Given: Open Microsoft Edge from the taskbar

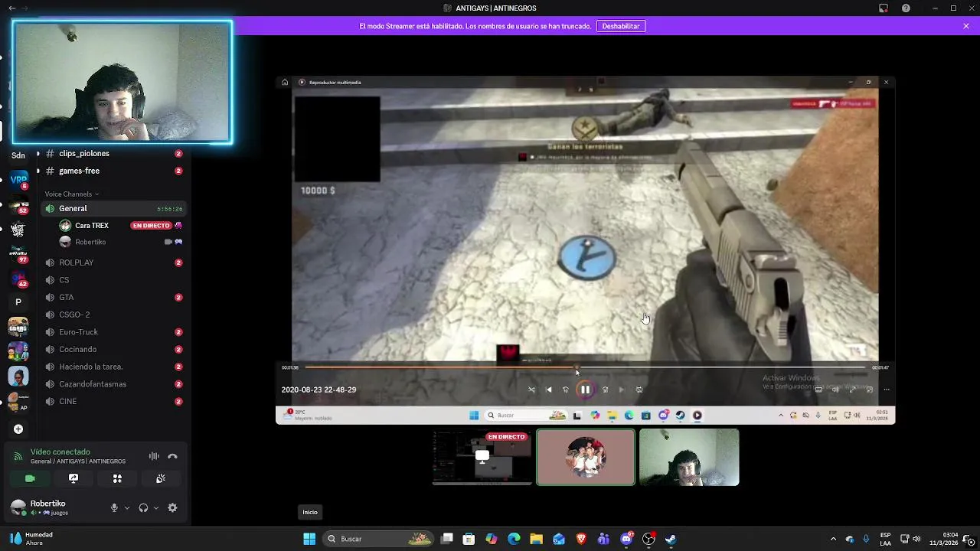Looking at the screenshot, I should pos(514,539).
